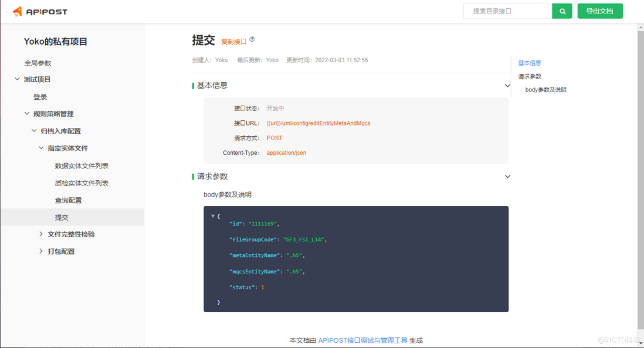Open 全局参数 in the sidebar
This screenshot has height=348, width=644.
click(38, 63)
